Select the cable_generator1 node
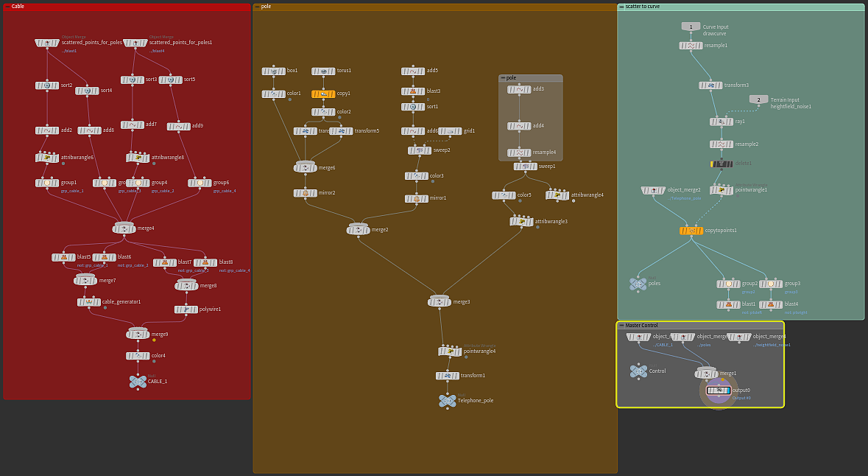The height and width of the screenshot is (476, 868). point(88,302)
